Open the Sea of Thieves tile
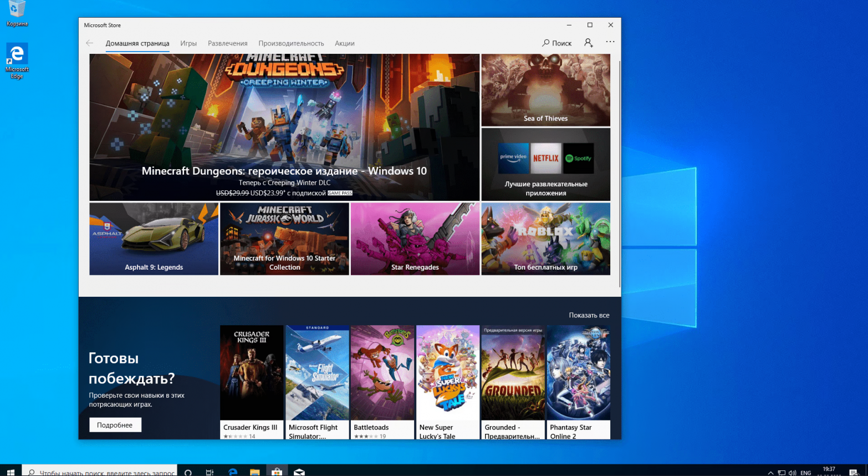Viewport: 868px width, 476px height. point(546,90)
